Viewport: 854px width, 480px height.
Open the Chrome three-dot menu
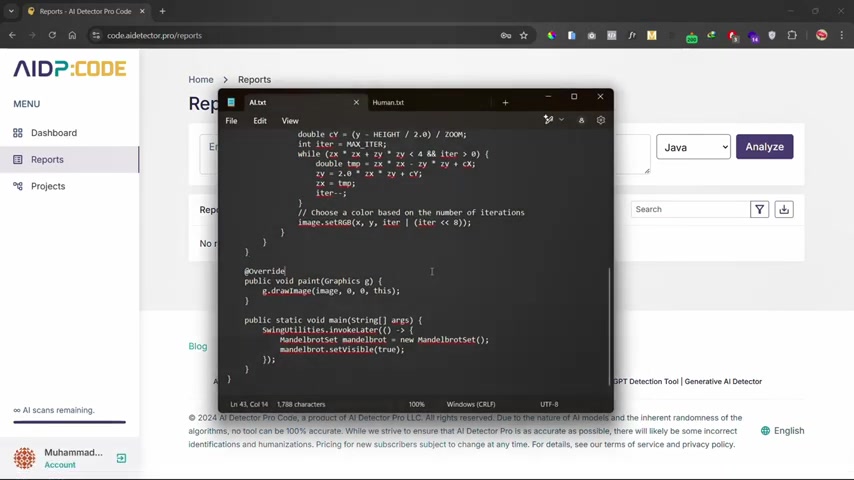coord(841,35)
